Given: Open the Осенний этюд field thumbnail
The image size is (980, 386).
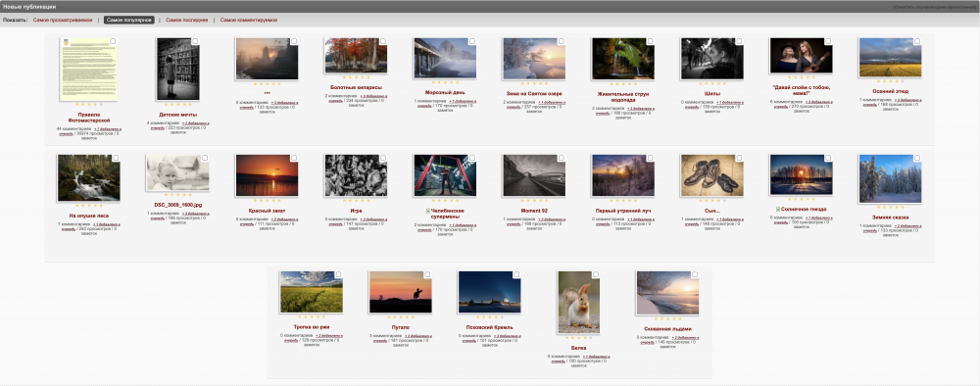Looking at the screenshot, I should pos(890,57).
